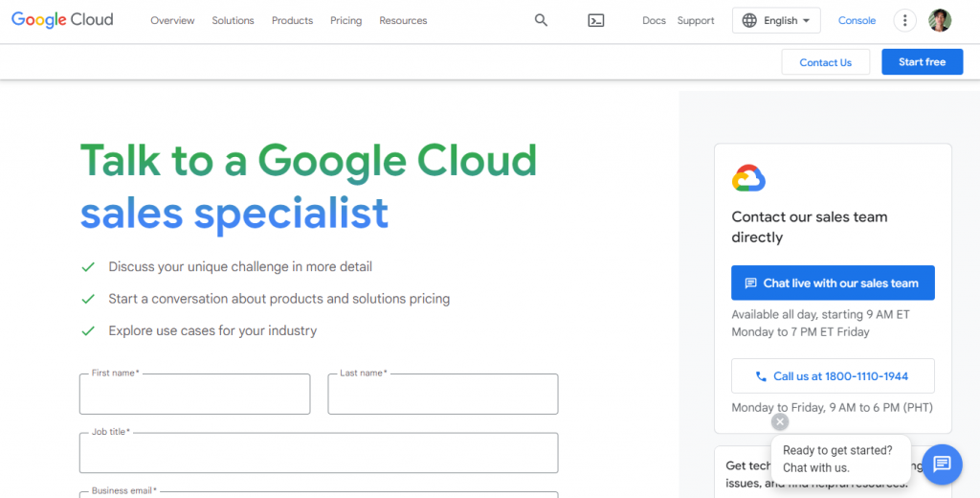This screenshot has height=498, width=980.
Task: Start Chat live with our sales team
Action: click(x=833, y=283)
